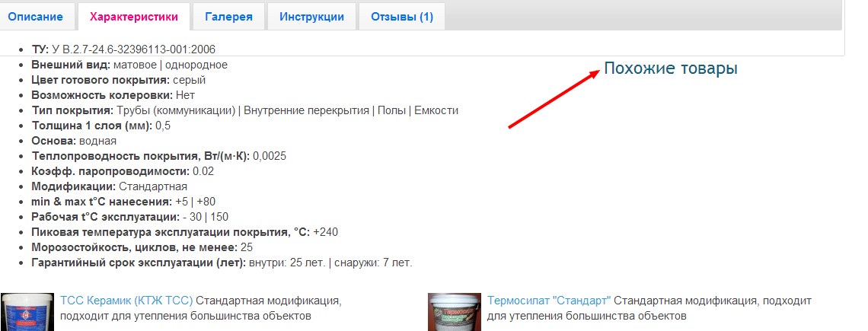
Task: Select the Характеристики tab
Action: [134, 17]
